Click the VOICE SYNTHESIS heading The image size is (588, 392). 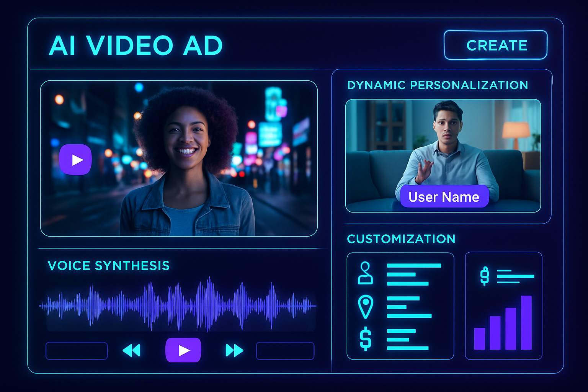(x=109, y=266)
